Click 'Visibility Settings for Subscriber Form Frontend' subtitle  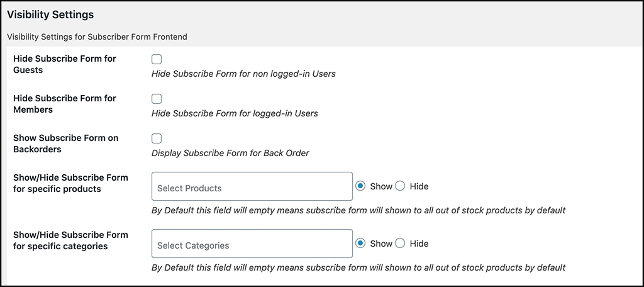pyautogui.click(x=97, y=37)
